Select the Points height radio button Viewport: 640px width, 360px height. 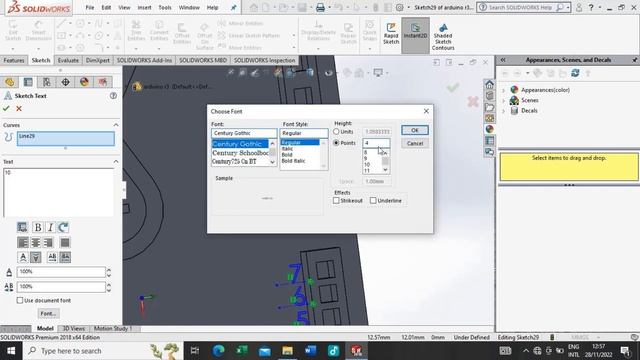tap(336, 143)
